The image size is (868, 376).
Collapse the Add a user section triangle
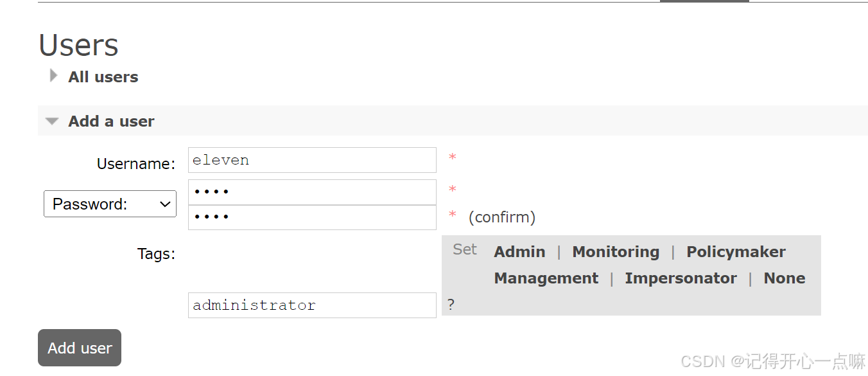pos(53,121)
